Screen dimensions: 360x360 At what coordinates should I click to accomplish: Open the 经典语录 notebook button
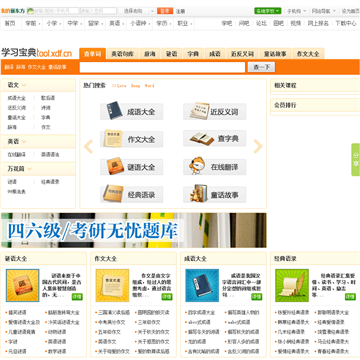click(x=131, y=194)
